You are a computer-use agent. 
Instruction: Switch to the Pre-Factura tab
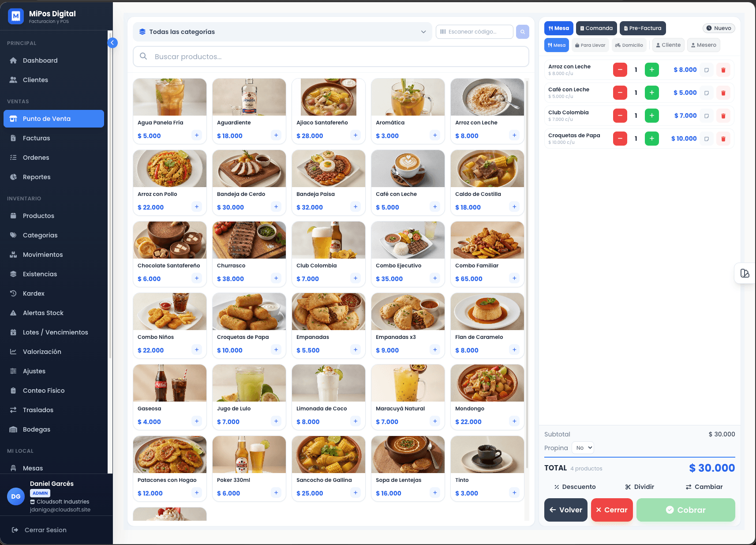(643, 28)
